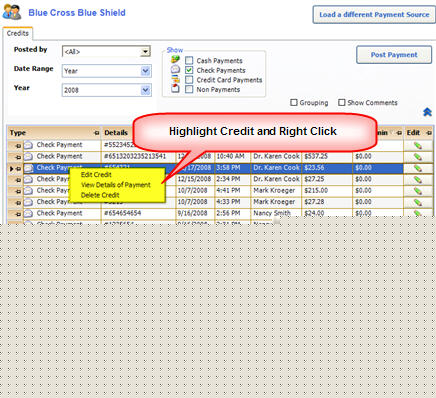Choose View Details of Payment
The width and height of the screenshot is (436, 398).
[116, 185]
